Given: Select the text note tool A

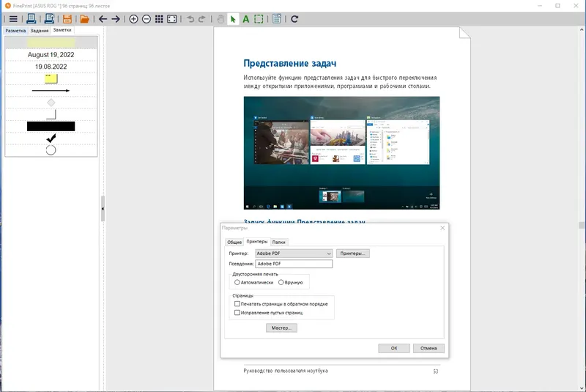Looking at the screenshot, I should [245, 19].
